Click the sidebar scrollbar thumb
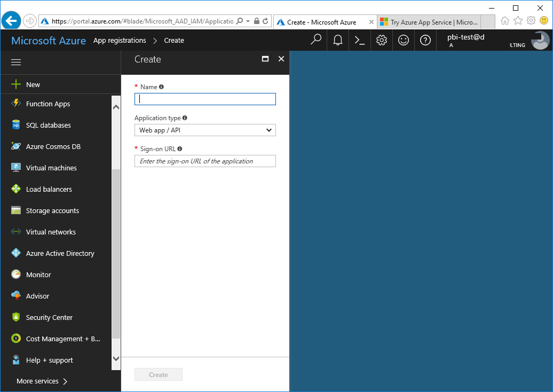The image size is (553, 392). tap(116, 254)
